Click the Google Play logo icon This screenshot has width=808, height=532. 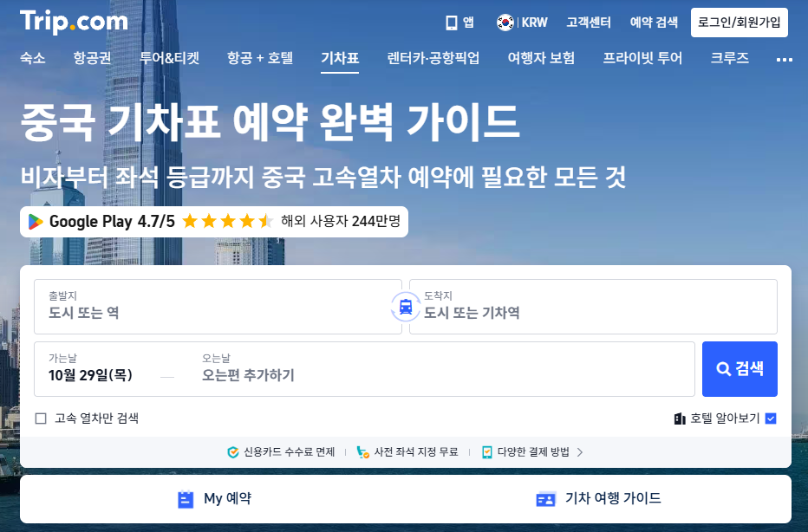click(x=35, y=222)
